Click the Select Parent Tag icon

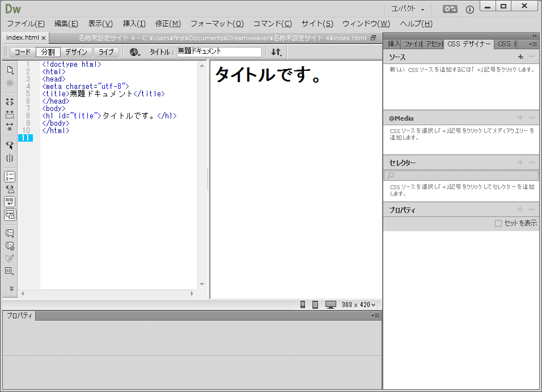coord(10,145)
